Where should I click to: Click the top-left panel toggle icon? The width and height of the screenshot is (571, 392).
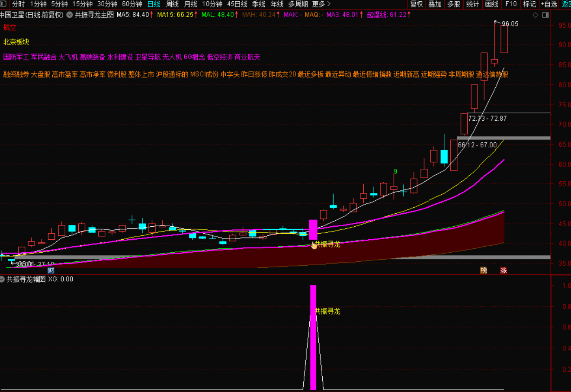coord(3,4)
